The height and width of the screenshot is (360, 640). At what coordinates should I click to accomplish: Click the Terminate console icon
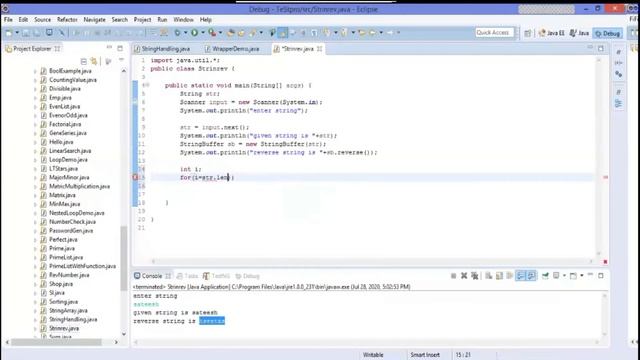(453, 276)
